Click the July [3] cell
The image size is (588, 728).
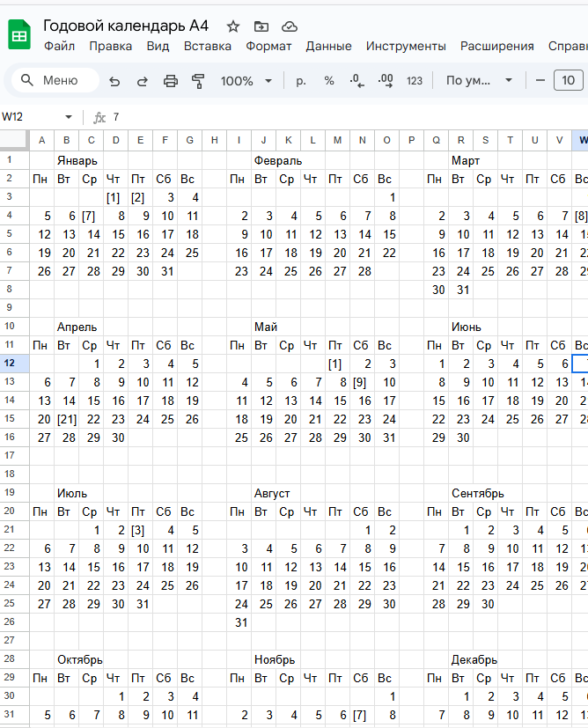tap(140, 530)
